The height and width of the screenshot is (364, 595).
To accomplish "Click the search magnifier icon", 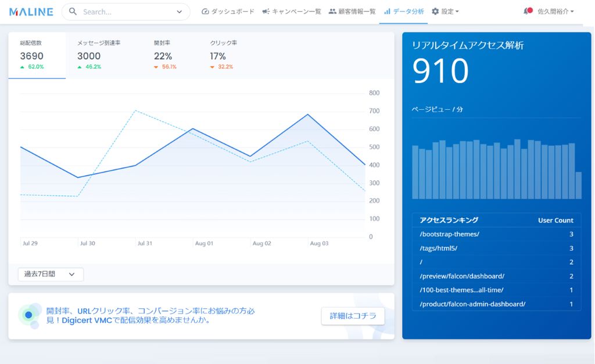I will pyautogui.click(x=73, y=11).
